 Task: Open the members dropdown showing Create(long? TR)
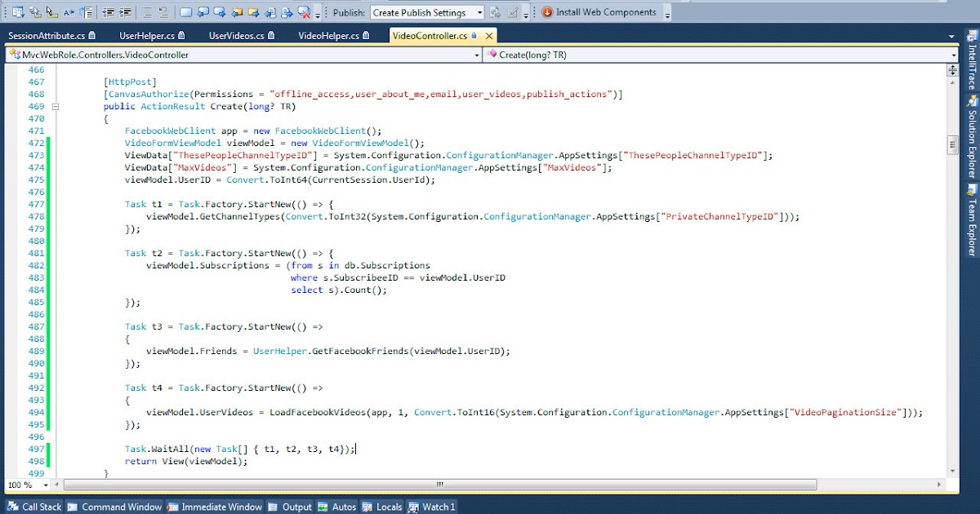coord(954,55)
